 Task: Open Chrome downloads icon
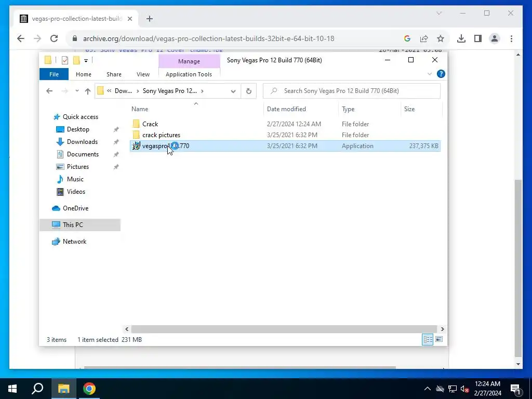click(x=461, y=38)
